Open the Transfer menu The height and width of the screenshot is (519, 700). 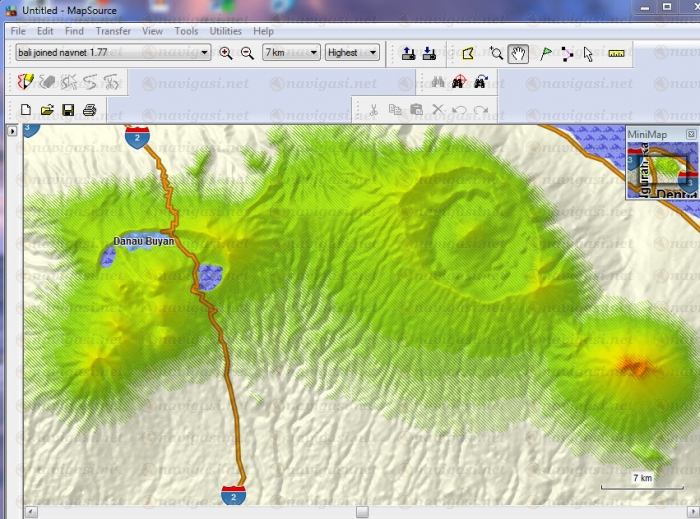(x=113, y=31)
